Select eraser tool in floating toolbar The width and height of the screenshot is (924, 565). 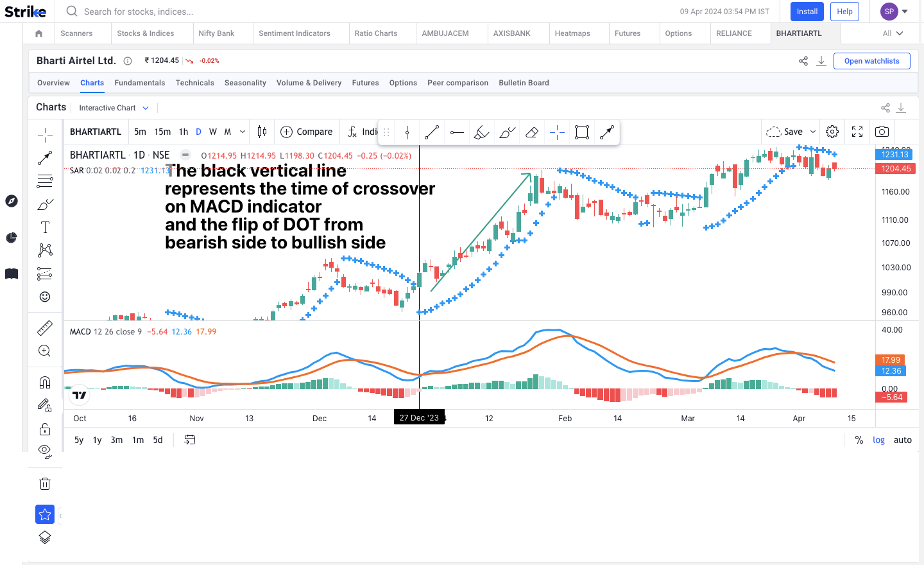[532, 133]
